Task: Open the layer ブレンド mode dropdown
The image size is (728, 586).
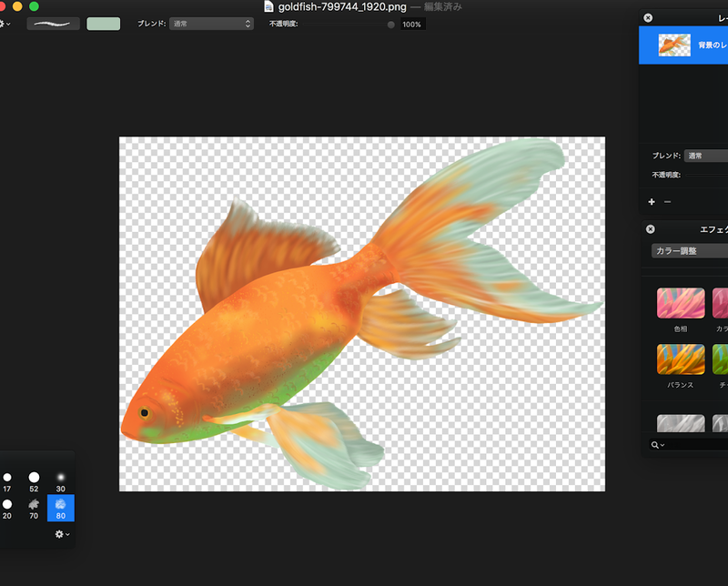Action: coord(706,156)
